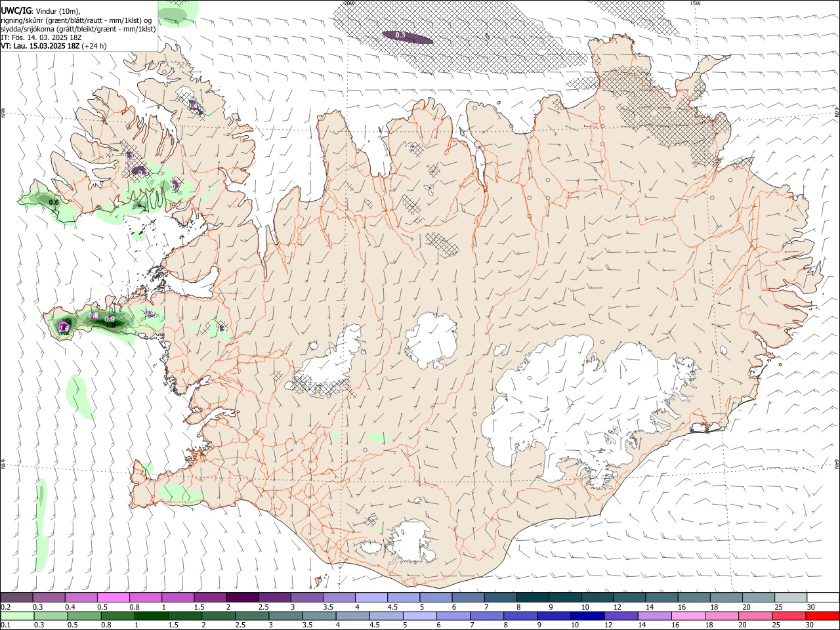Click the lower legend swatch between 3 and 3.5
The height and width of the screenshot is (630, 840).
click(x=285, y=616)
